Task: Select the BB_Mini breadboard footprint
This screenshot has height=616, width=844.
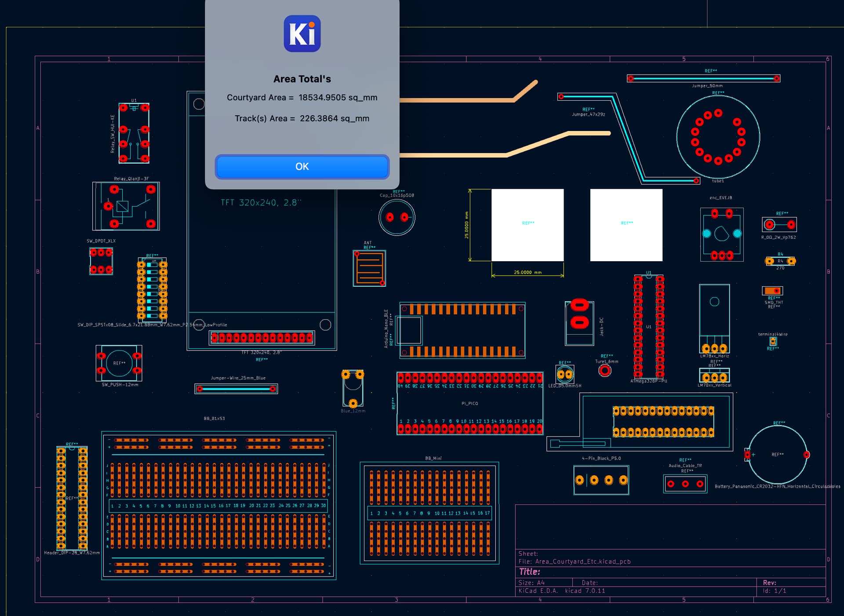Action: tap(429, 513)
